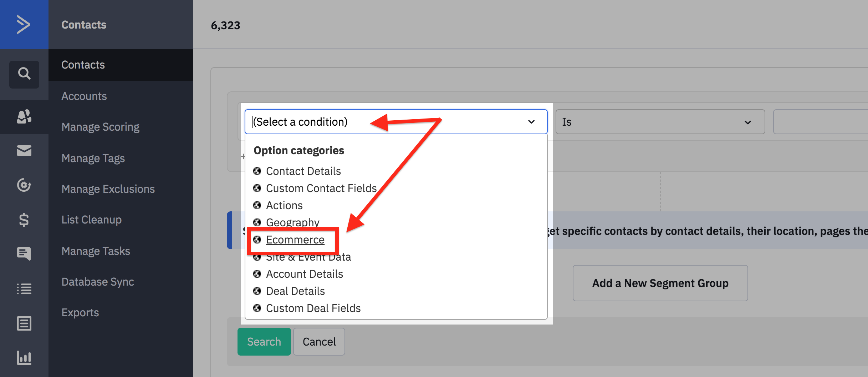Click globe icon beside Custom Contact Fields
Screen dimensions: 868x377
pyautogui.click(x=257, y=188)
